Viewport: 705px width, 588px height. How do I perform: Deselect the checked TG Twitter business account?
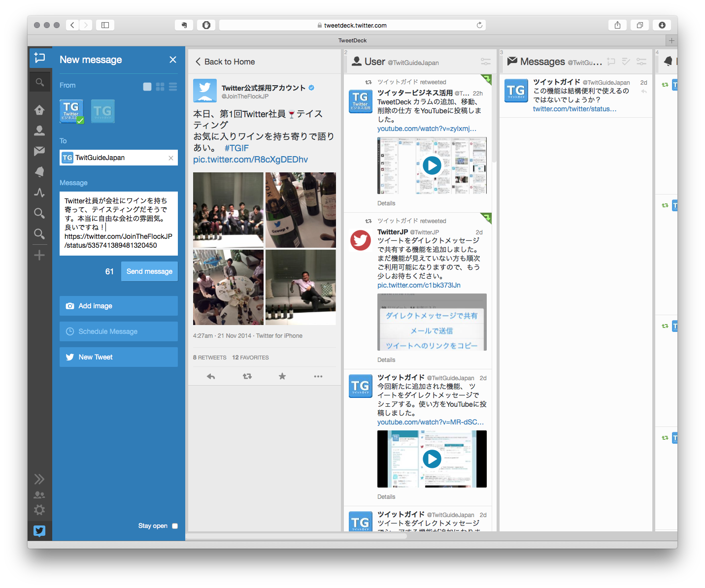(x=71, y=111)
